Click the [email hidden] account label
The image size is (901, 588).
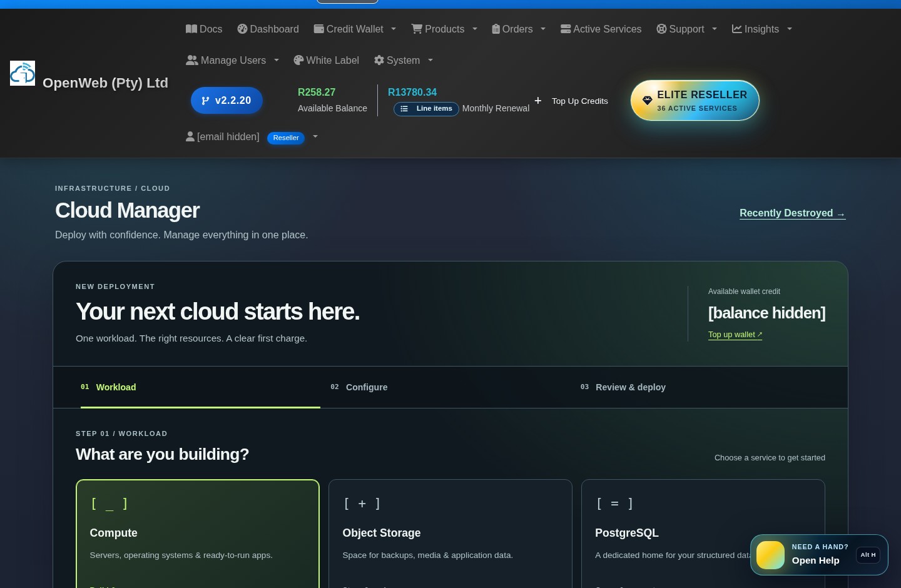228,136
